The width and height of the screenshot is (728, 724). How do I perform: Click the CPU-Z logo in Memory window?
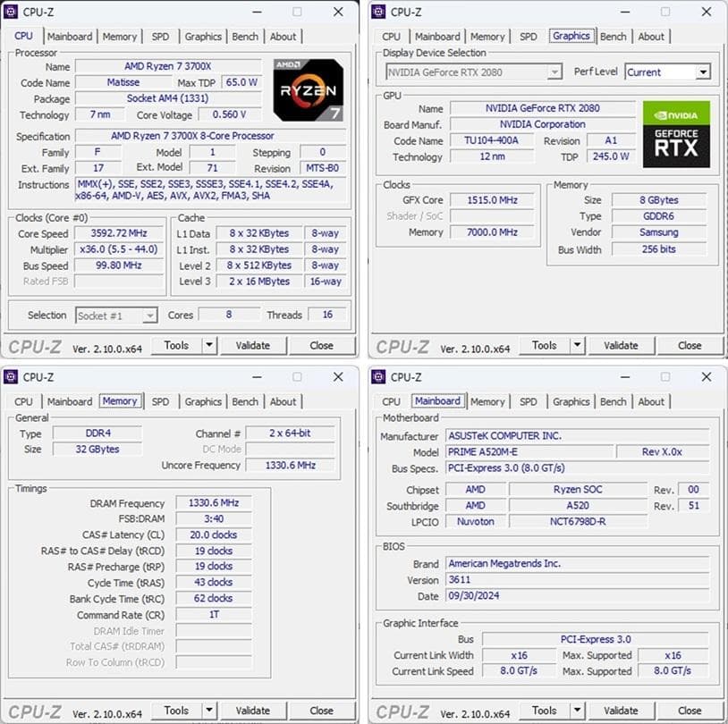pos(34,711)
